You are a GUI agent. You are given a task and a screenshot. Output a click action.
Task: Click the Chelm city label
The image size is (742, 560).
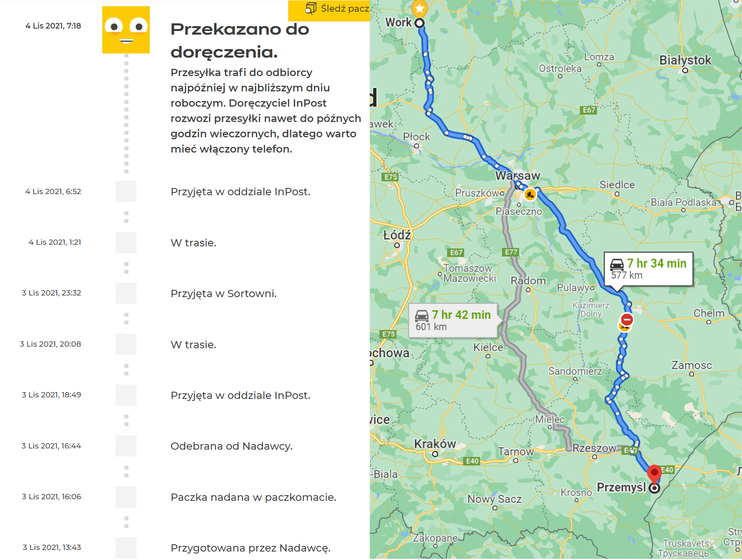[709, 313]
